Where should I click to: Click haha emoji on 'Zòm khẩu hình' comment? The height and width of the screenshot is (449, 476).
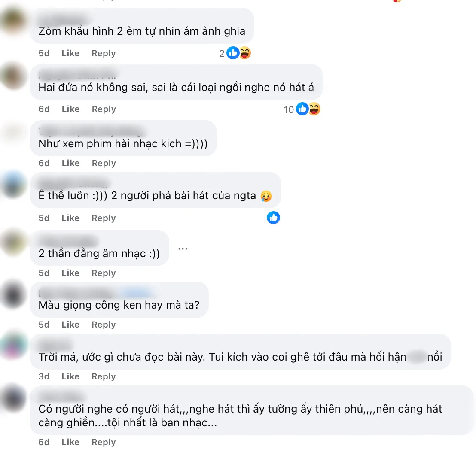[245, 53]
